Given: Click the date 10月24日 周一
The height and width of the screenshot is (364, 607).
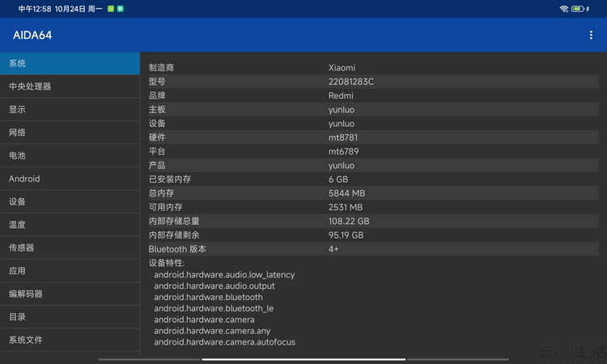Looking at the screenshot, I should tap(79, 9).
